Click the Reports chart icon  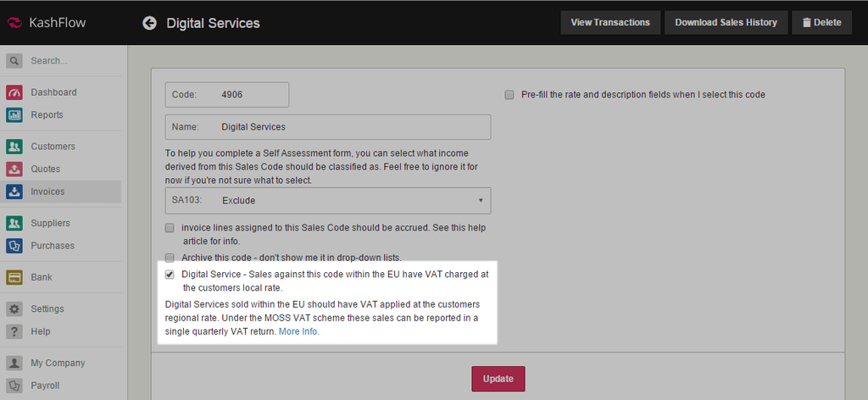(14, 115)
